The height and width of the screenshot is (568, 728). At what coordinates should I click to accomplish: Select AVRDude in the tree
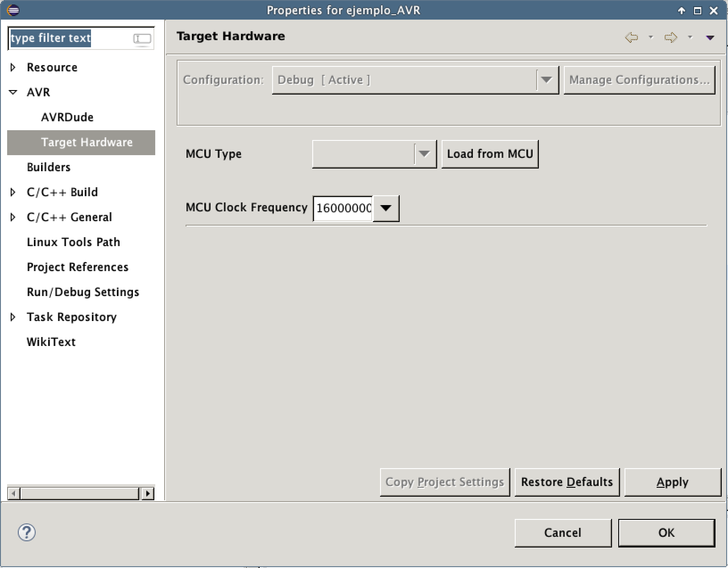67,117
